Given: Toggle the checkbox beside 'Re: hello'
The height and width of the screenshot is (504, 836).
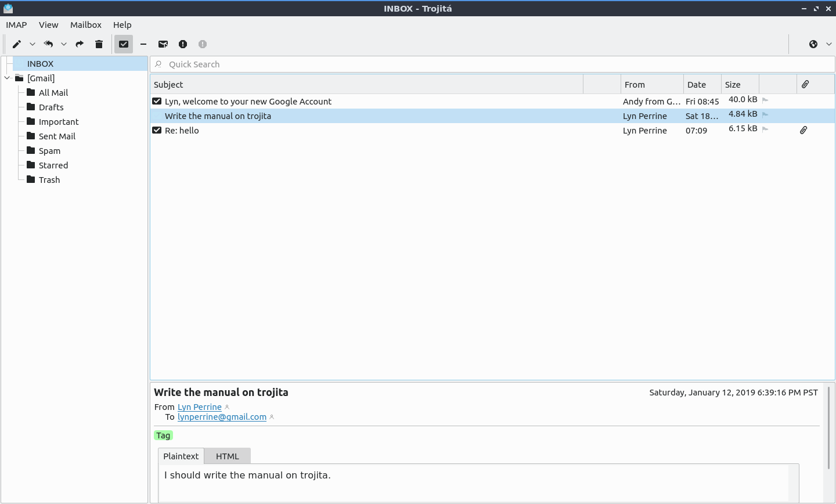Looking at the screenshot, I should coord(157,130).
